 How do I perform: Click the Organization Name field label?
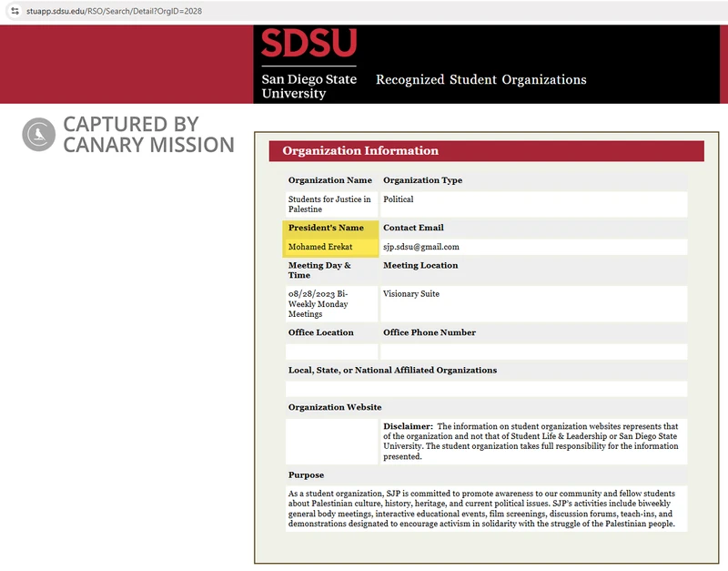[330, 179]
